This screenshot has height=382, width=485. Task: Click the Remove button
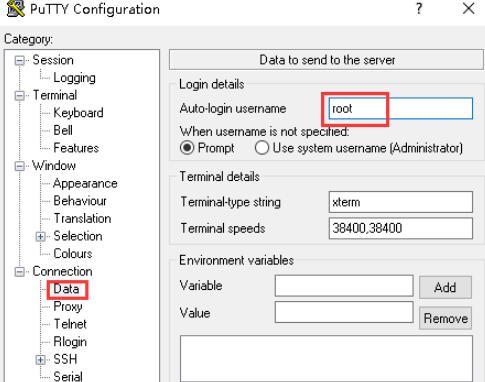445,318
